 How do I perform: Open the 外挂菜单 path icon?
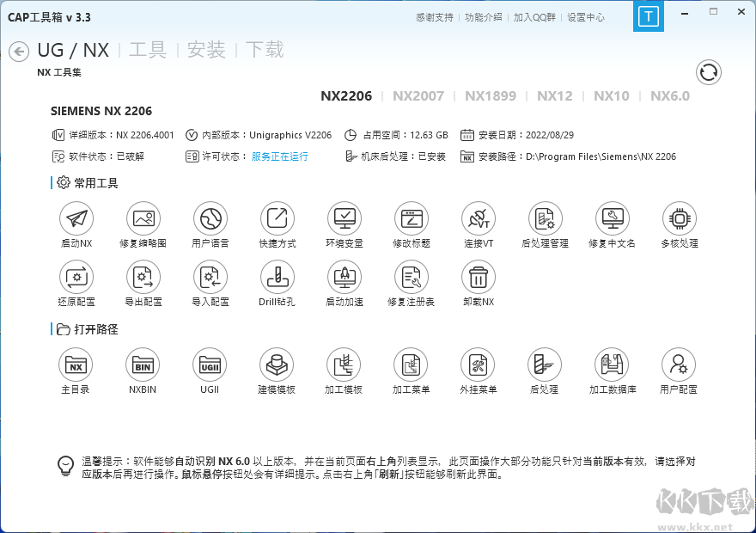478,365
